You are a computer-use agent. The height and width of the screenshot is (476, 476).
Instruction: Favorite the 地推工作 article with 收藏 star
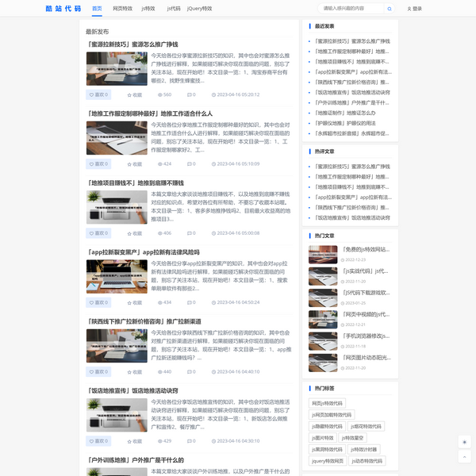pyautogui.click(x=133, y=164)
